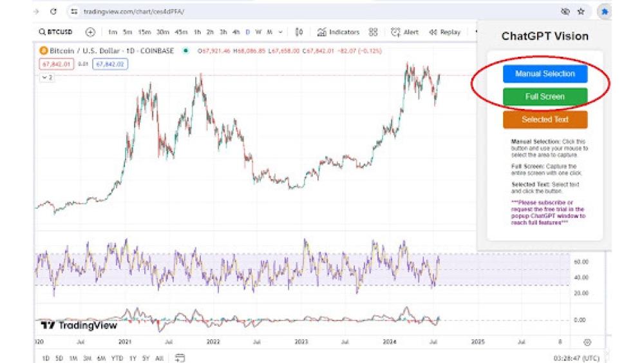This screenshot has width=644, height=363.
Task: Expand the time interval dropdown arrow
Action: [280, 32]
